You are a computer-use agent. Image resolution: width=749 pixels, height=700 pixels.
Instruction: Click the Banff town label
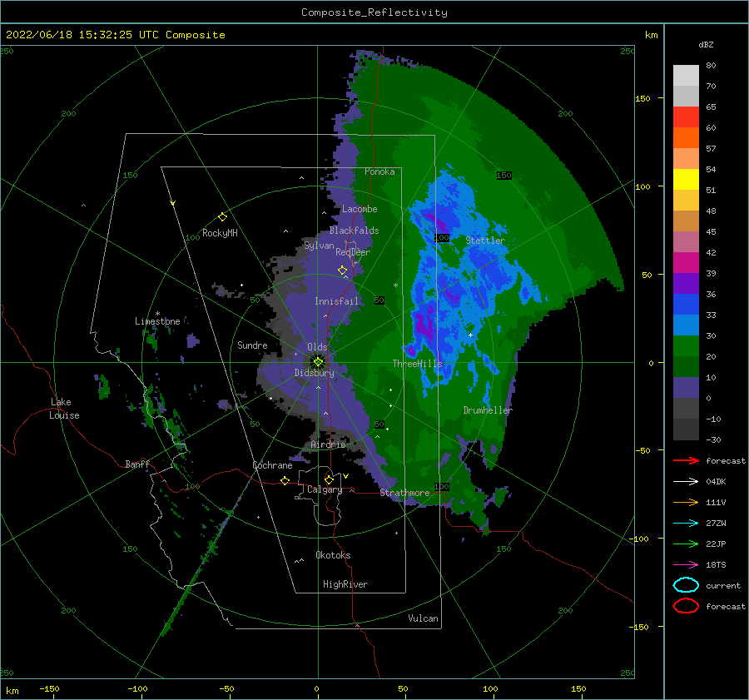pos(137,464)
